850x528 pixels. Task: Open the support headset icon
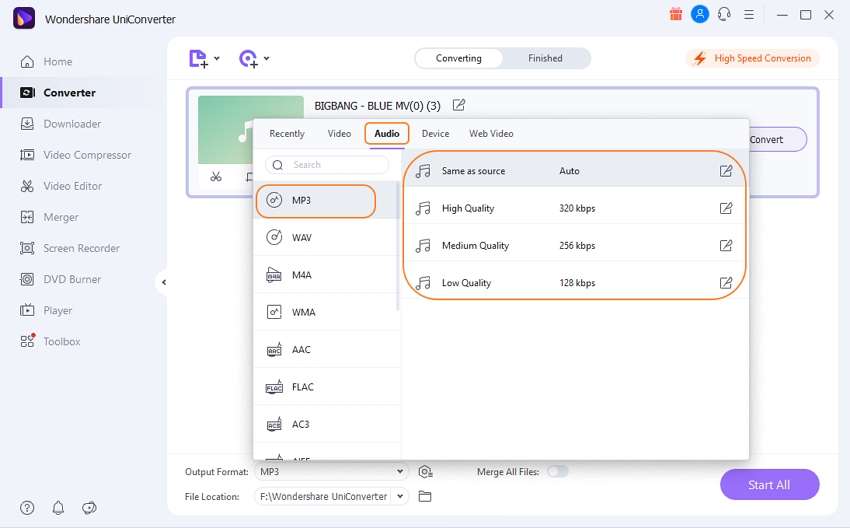point(724,15)
